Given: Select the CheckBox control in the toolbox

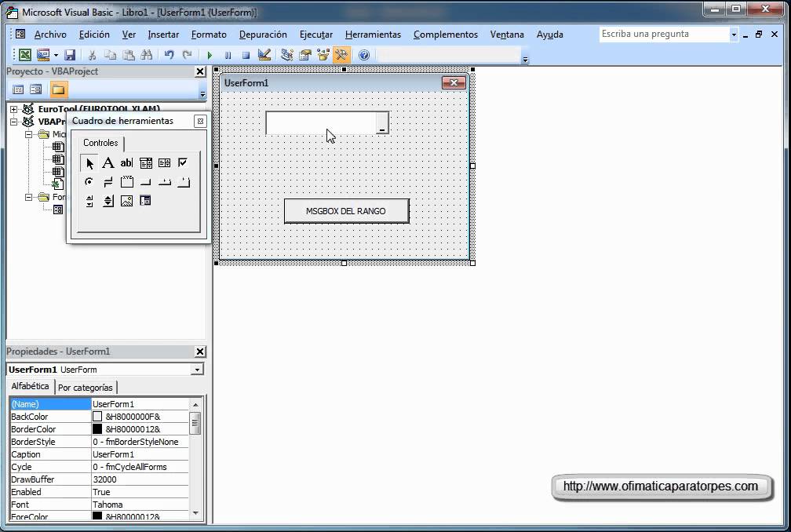Looking at the screenshot, I should click(x=183, y=163).
